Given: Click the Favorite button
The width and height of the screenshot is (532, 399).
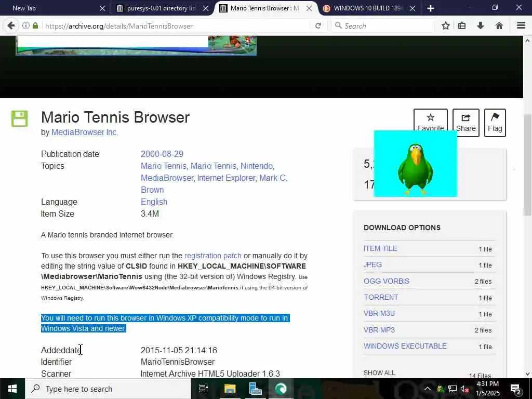Looking at the screenshot, I should pyautogui.click(x=431, y=120).
